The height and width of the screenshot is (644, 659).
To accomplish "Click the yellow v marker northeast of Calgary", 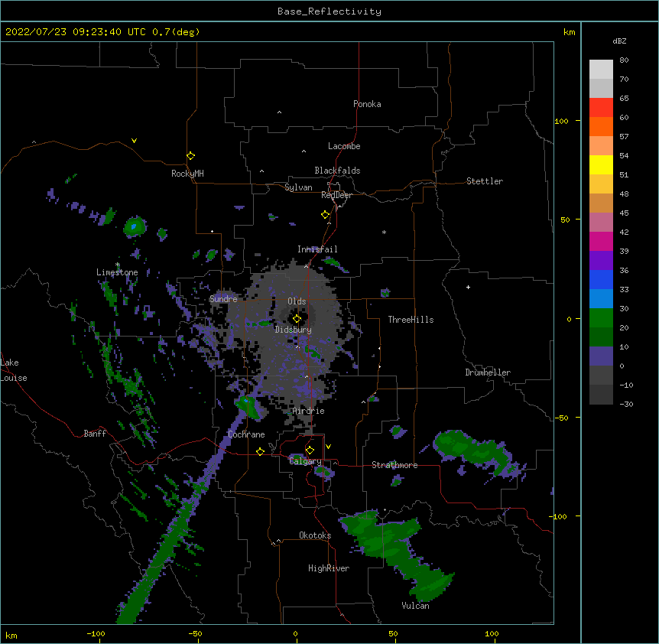I will coord(328,447).
